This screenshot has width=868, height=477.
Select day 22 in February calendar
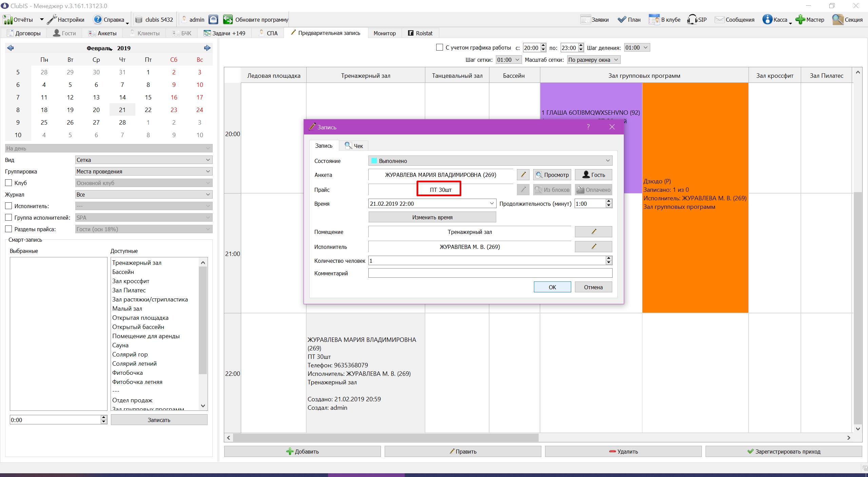tap(148, 110)
